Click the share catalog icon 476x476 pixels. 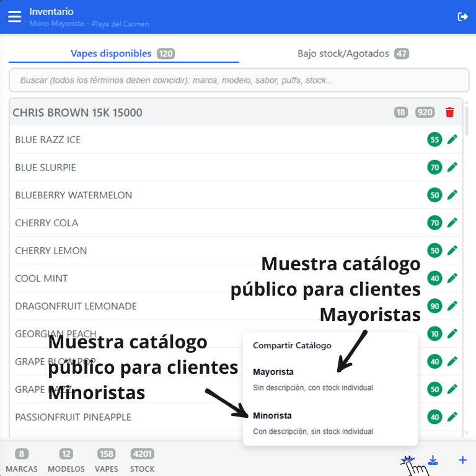[407, 460]
